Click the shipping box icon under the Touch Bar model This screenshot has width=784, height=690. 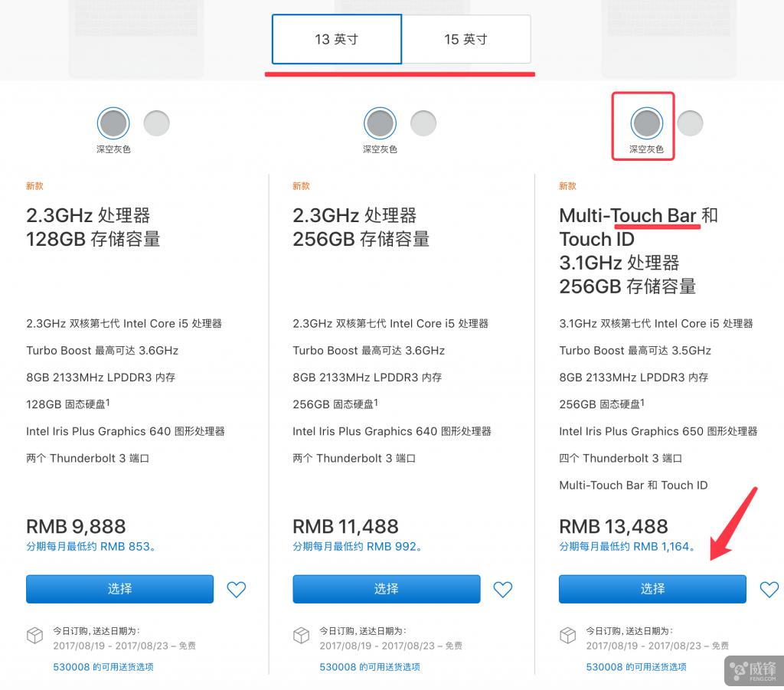[x=567, y=636]
